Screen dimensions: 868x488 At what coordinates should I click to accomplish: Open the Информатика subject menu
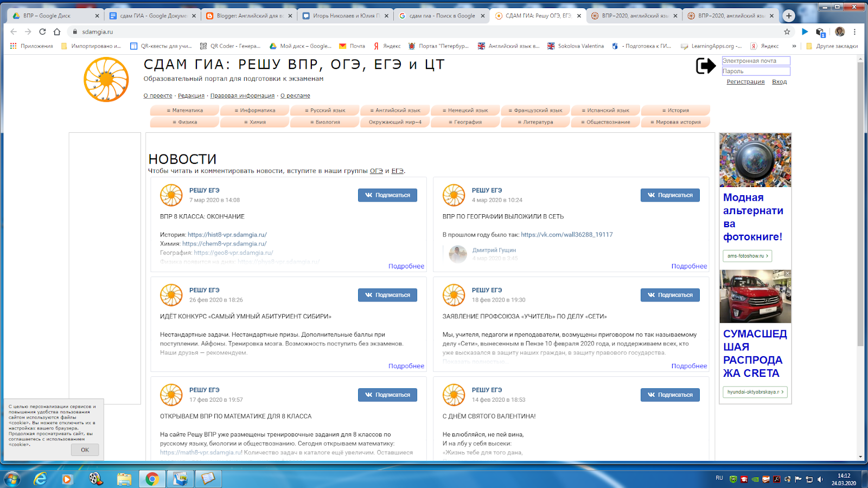point(255,111)
